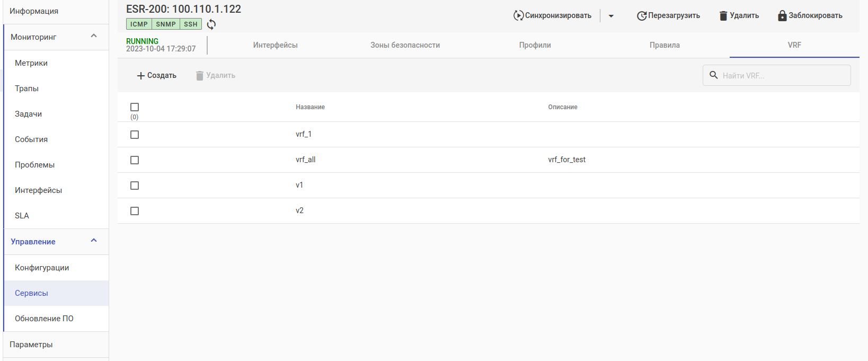The image size is (868, 361).
Task: Switch to the Зоны безопасности tab
Action: (x=405, y=45)
